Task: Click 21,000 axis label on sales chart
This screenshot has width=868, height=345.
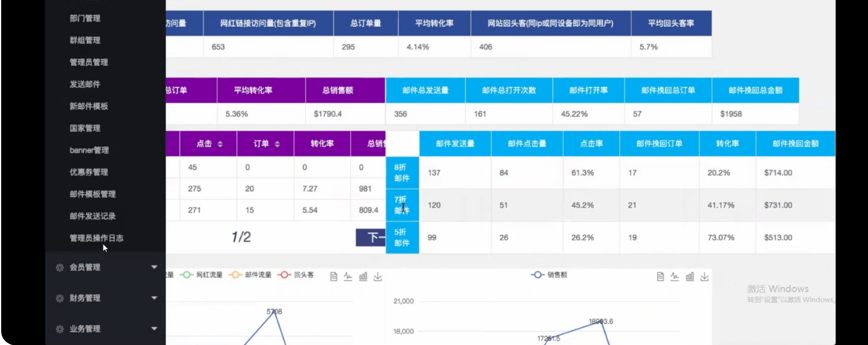Action: 404,301
